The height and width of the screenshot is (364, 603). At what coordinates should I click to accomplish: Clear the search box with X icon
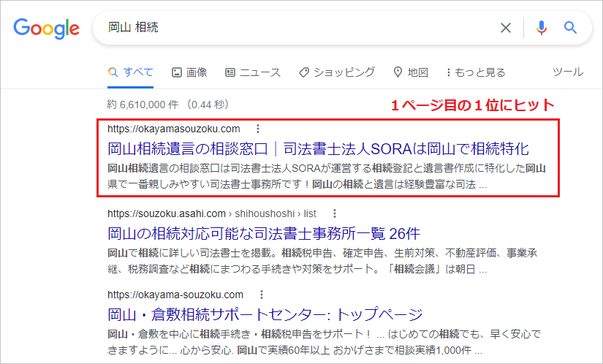point(505,28)
